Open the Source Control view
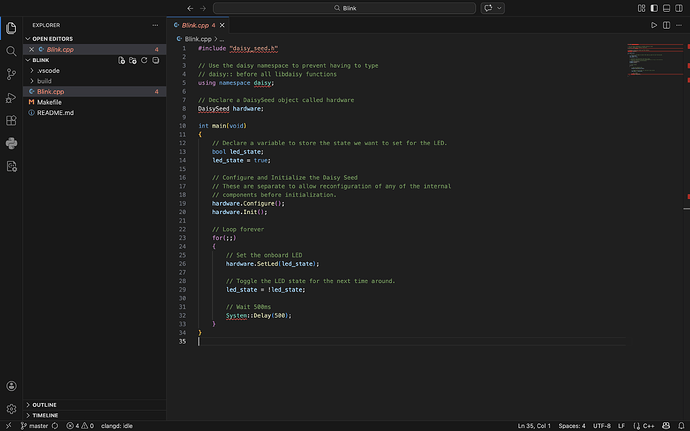The width and height of the screenshot is (690, 431). point(11,73)
